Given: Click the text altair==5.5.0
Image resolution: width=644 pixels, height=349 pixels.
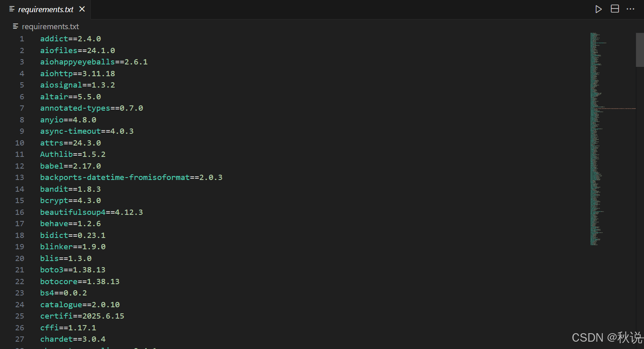Looking at the screenshot, I should tap(71, 97).
